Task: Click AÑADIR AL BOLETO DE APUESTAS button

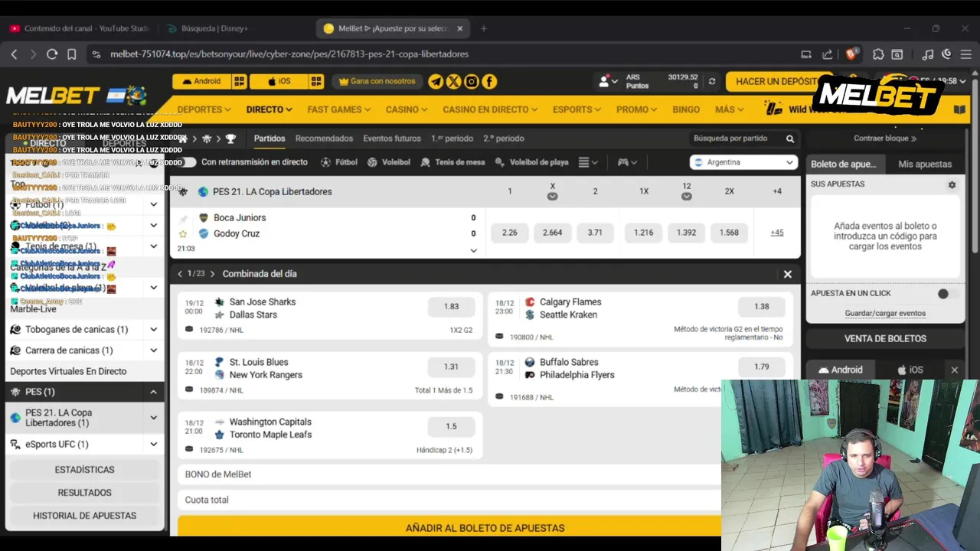Action: click(485, 528)
